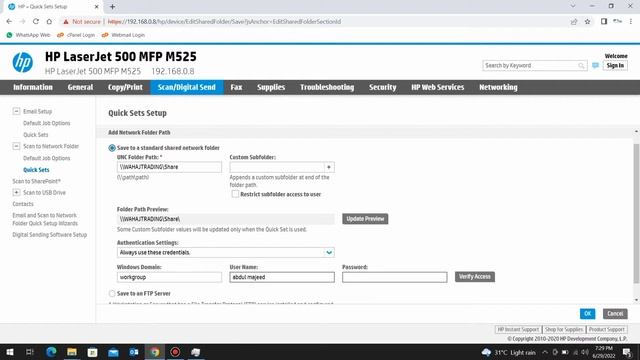Open the browser tab search chevron
Screen dimensions: 640x360
[x=573, y=6]
